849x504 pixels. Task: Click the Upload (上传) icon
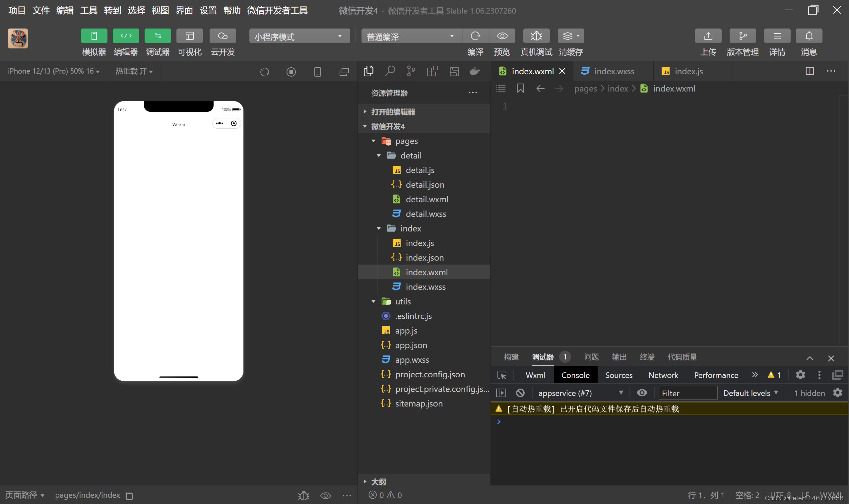(708, 36)
